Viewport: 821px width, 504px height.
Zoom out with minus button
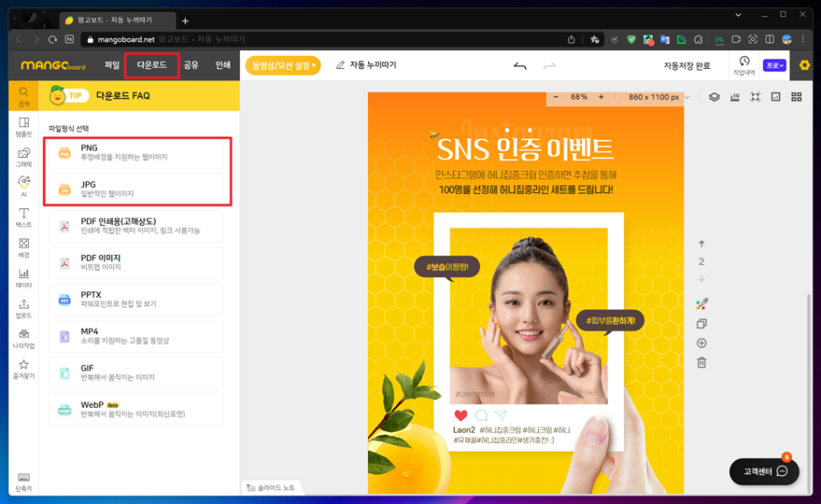pyautogui.click(x=556, y=97)
